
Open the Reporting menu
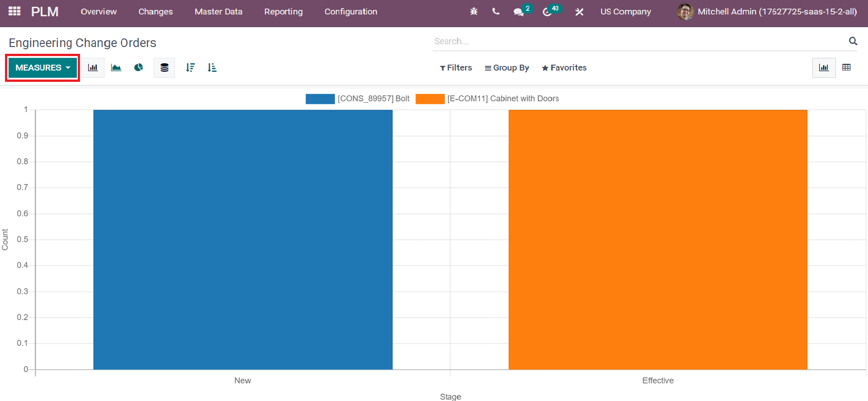(283, 11)
